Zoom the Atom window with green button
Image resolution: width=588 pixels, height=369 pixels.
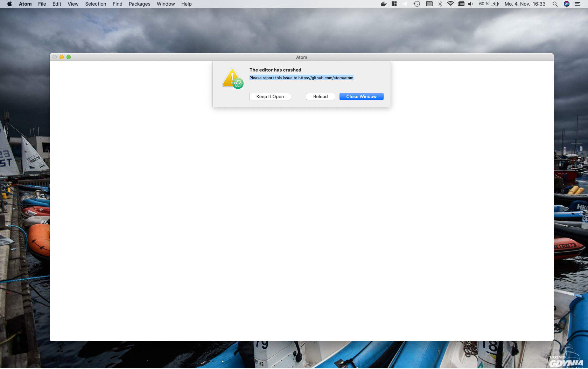(69, 57)
